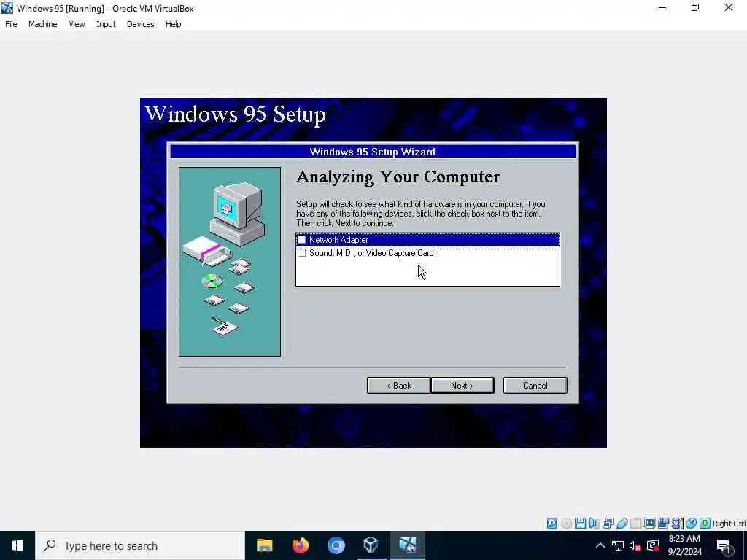Check the Sound, MIDI, or Video Capture Card box
Image resolution: width=747 pixels, height=560 pixels.
(301, 253)
